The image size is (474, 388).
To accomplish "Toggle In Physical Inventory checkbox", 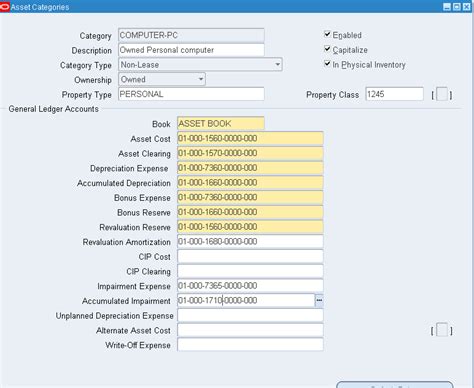I will [x=327, y=64].
